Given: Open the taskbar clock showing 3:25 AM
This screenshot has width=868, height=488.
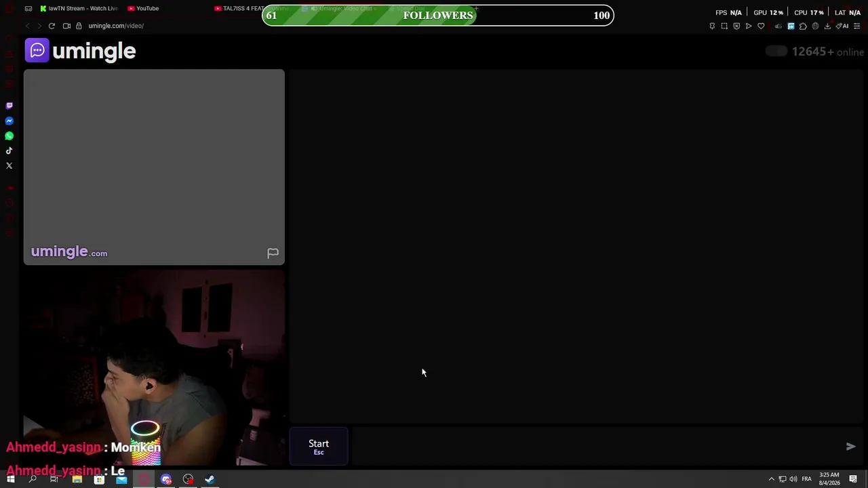Looking at the screenshot, I should tap(829, 479).
